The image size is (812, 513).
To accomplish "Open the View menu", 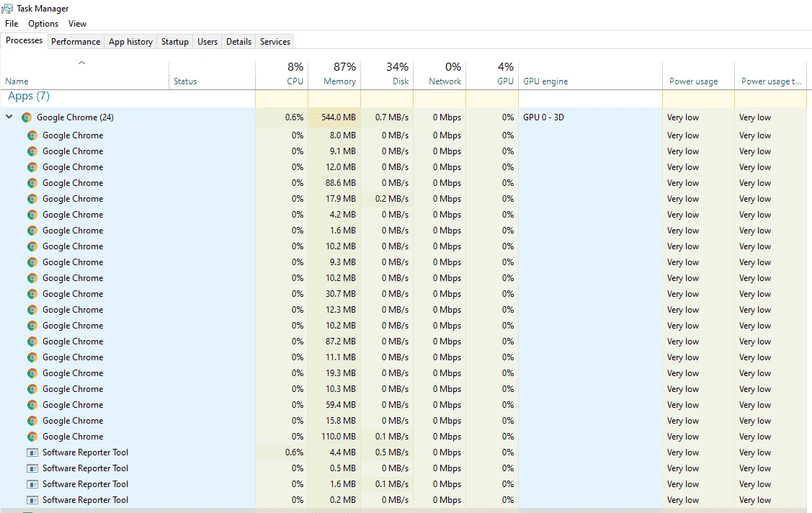I will pos(77,24).
